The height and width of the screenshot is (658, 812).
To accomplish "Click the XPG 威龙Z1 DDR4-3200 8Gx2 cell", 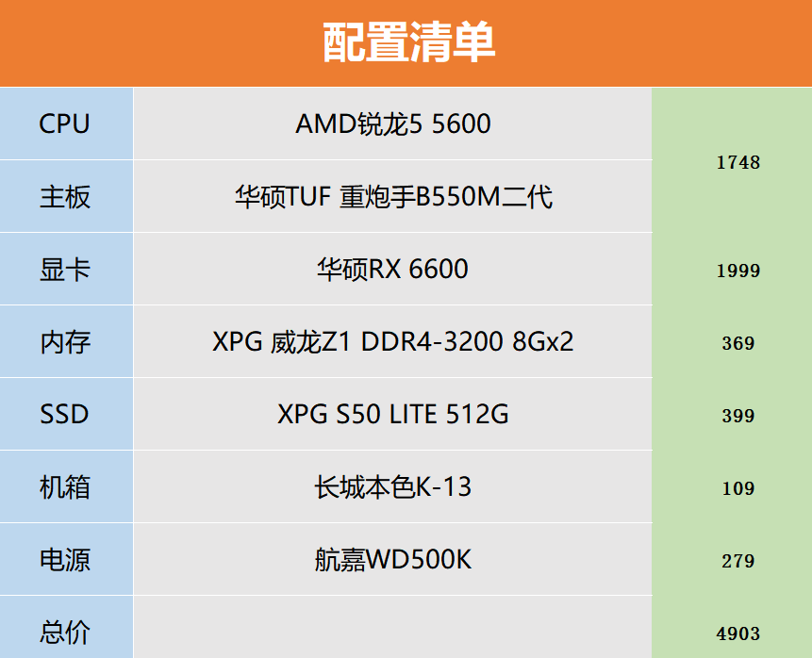I will 392,341.
